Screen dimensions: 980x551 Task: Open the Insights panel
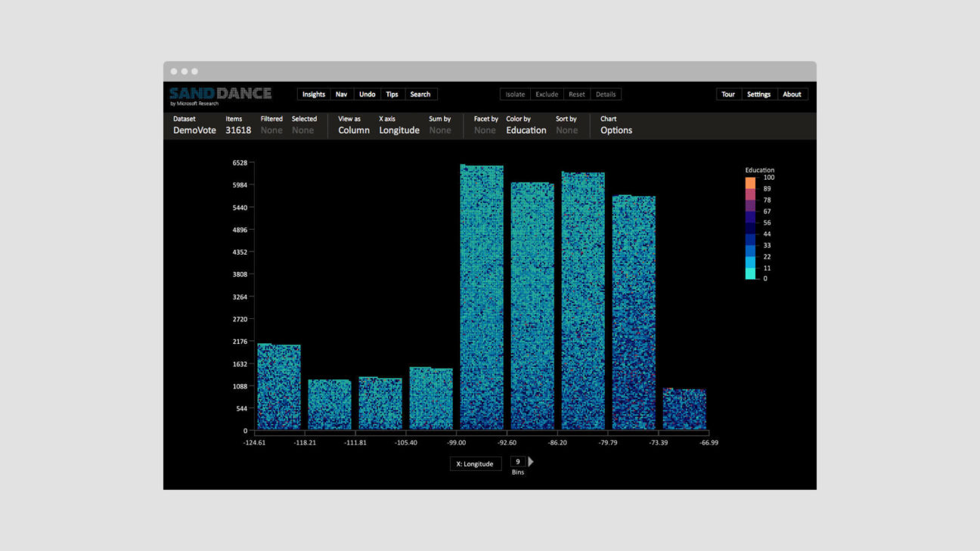click(313, 94)
